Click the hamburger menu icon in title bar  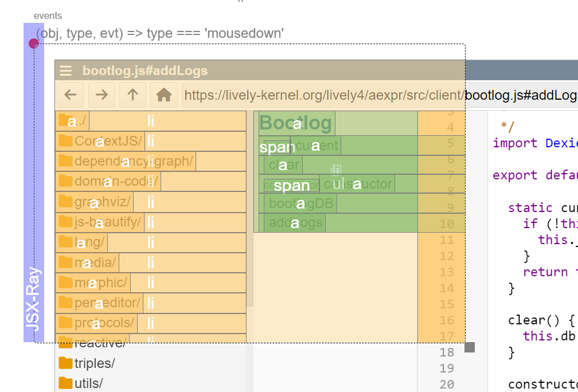click(66, 70)
